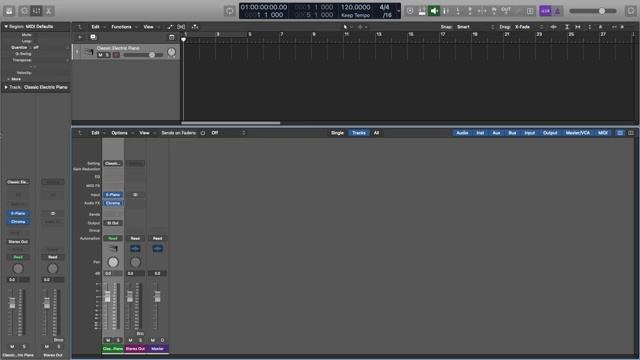Open Smart Controls in the control bar

tap(24, 11)
